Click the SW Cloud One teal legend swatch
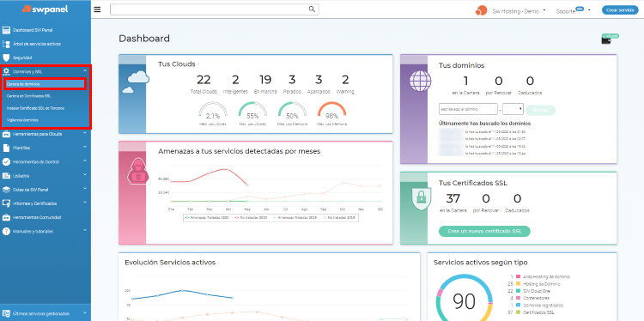Screen dimensions: 644x321 tap(519, 291)
